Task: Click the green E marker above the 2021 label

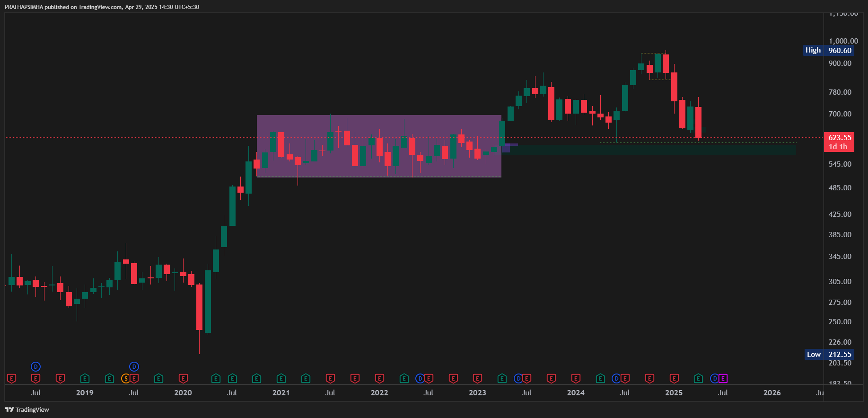Action: 281,378
